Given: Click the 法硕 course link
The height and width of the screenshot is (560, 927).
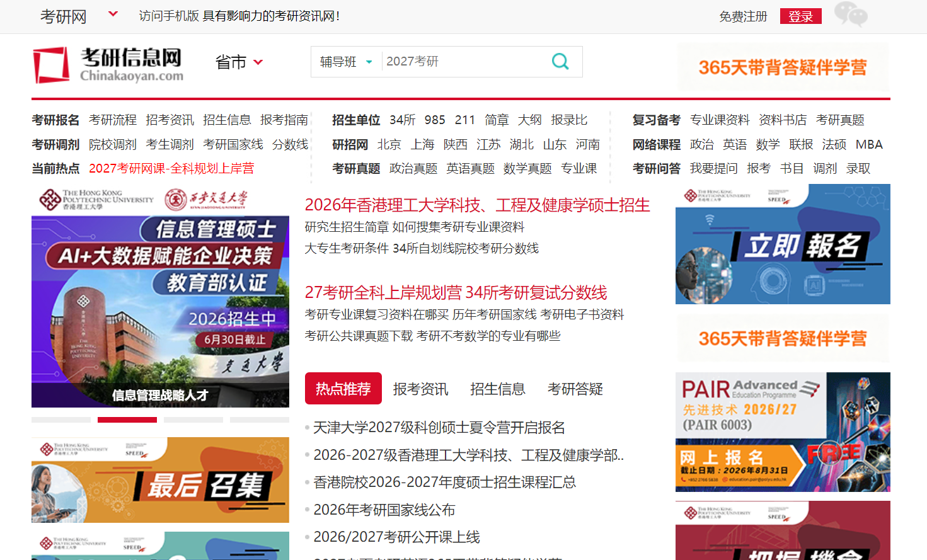Looking at the screenshot, I should click(x=834, y=144).
